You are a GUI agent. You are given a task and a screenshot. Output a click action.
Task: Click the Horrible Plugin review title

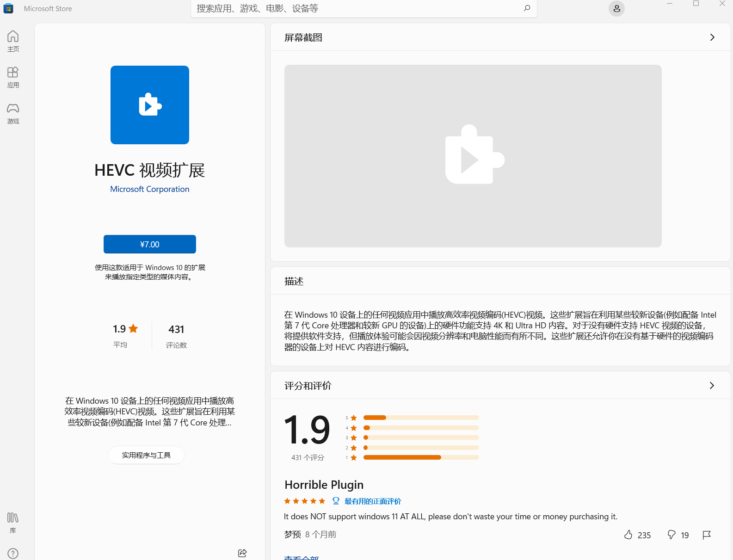[324, 485]
